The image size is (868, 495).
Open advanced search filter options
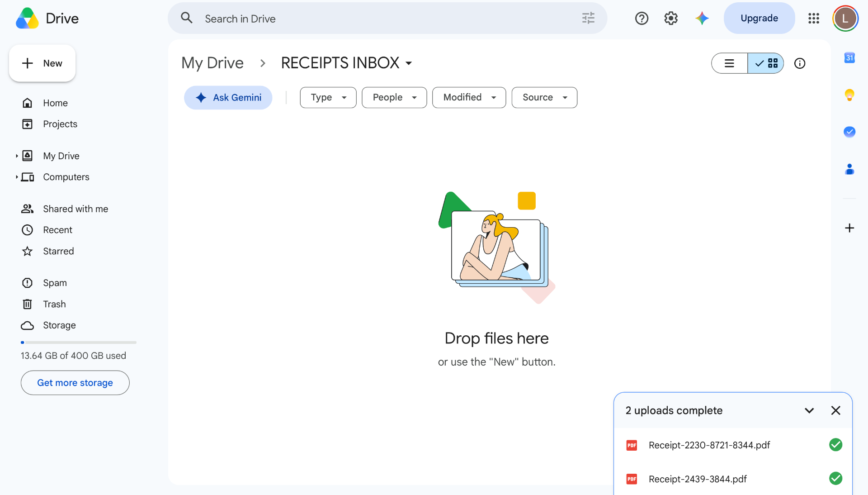[x=588, y=18]
